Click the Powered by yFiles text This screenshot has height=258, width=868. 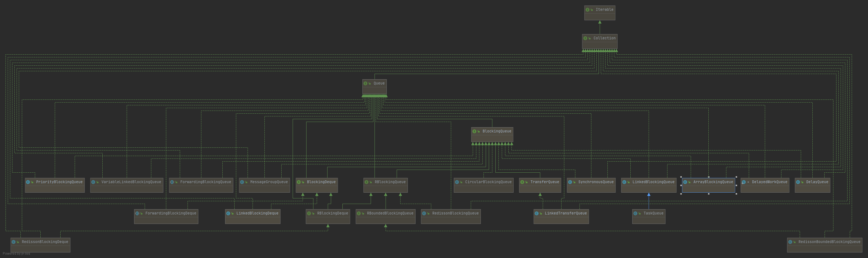click(16, 254)
